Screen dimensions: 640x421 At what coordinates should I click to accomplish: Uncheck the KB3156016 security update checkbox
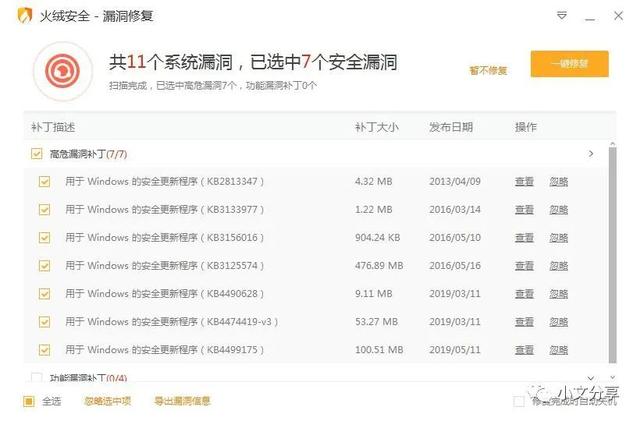(x=44, y=238)
